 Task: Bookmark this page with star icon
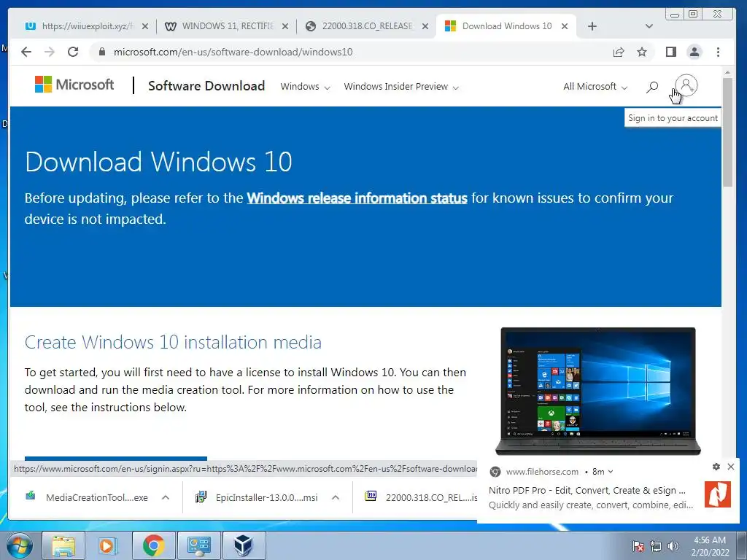click(x=642, y=52)
